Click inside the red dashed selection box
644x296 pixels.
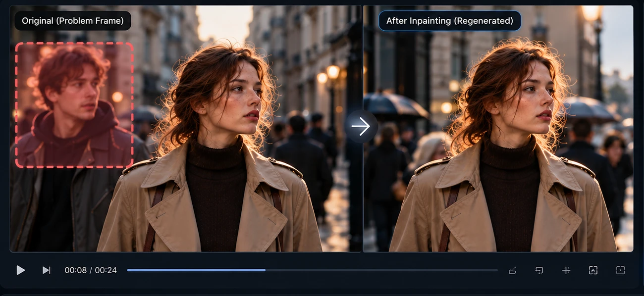pyautogui.click(x=74, y=105)
